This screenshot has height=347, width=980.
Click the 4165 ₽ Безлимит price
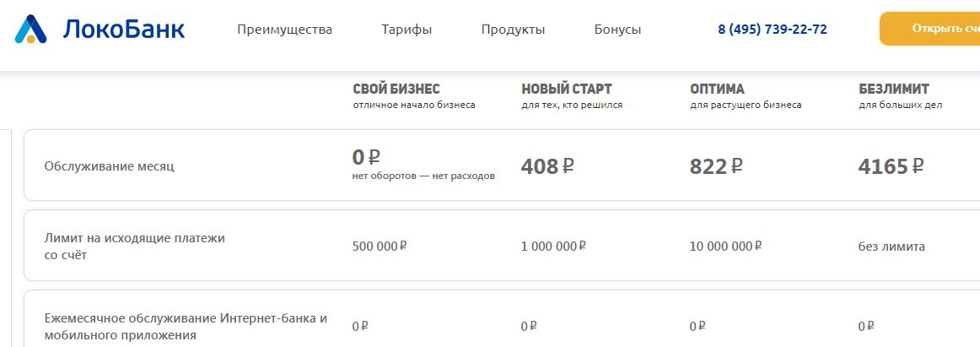(x=891, y=166)
